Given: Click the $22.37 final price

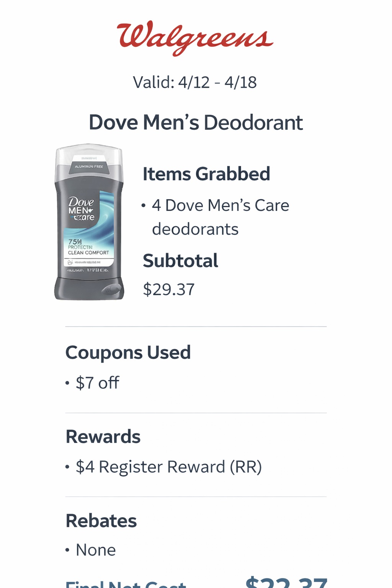Looking at the screenshot, I should coord(286,583).
